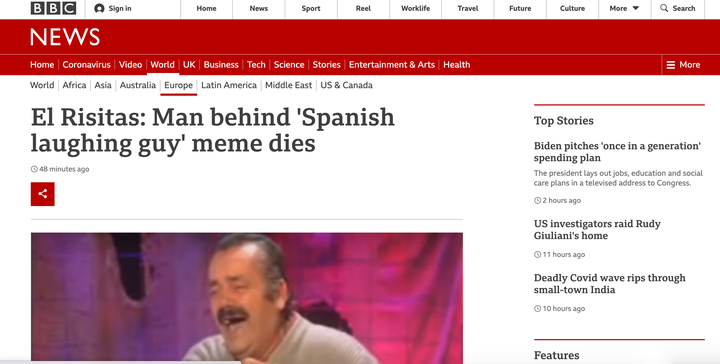The height and width of the screenshot is (364, 720).
Task: Click the red share button
Action: pos(43,194)
